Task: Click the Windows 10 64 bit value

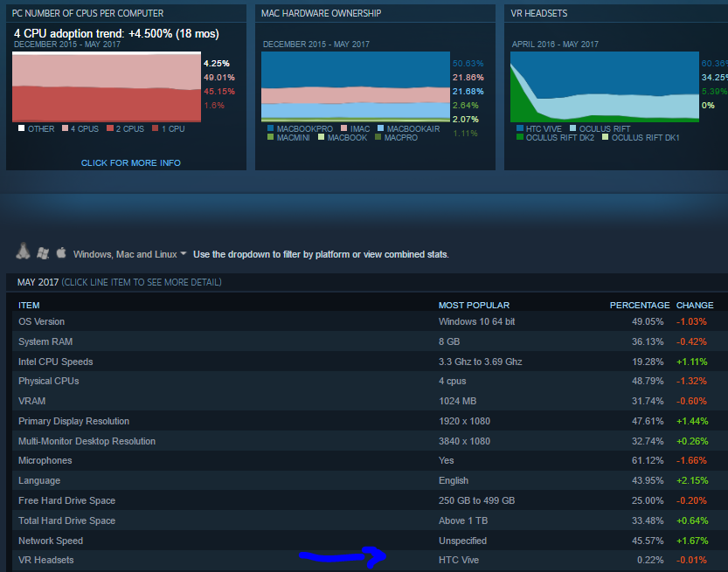Action: (x=477, y=321)
